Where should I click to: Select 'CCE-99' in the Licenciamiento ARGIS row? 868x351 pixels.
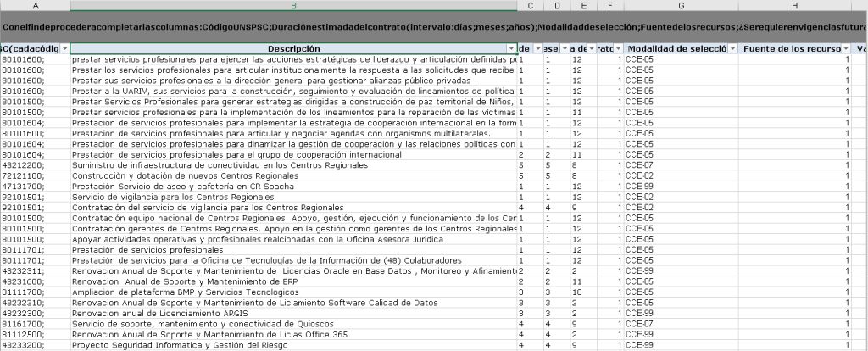[x=681, y=313]
